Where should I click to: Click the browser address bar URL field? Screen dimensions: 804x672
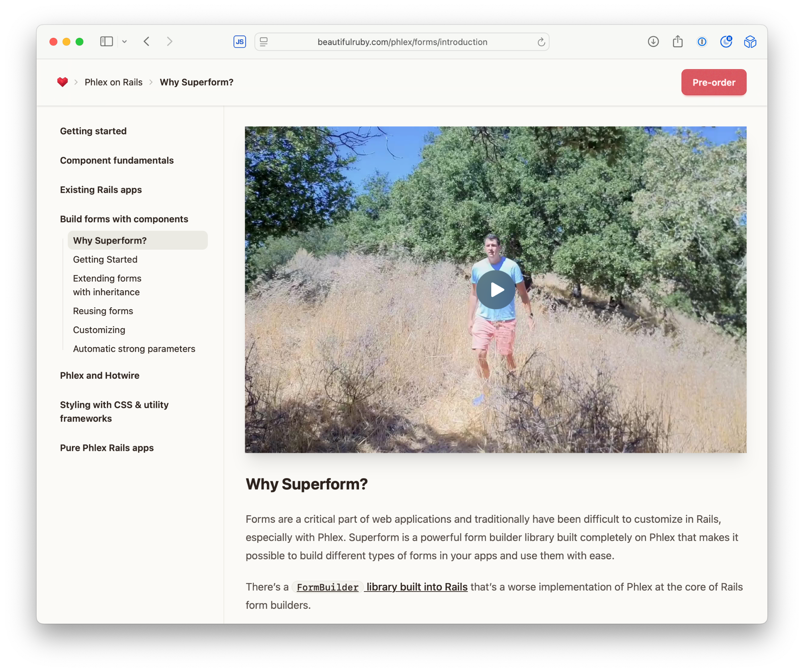[402, 42]
